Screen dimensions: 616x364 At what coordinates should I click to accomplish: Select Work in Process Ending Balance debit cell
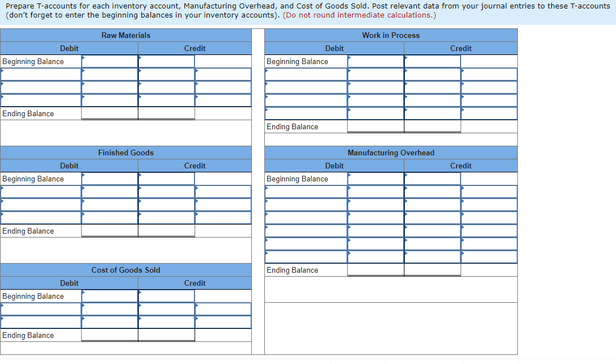(x=375, y=126)
